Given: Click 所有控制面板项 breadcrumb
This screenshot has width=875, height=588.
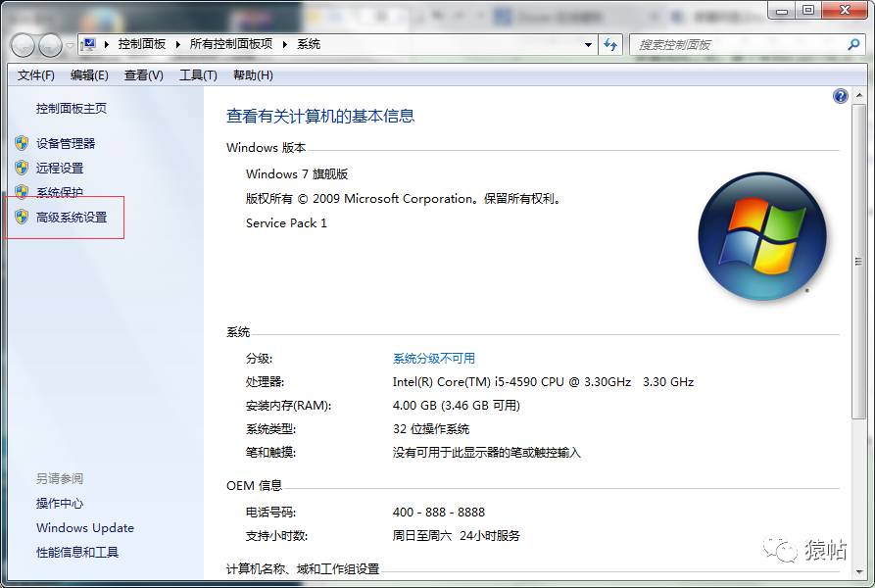Looking at the screenshot, I should click(231, 44).
